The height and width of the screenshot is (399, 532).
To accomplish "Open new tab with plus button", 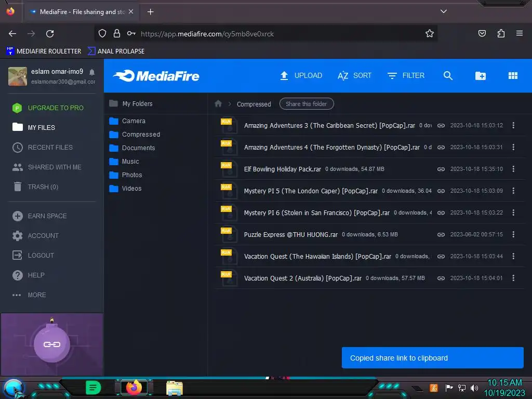I will click(150, 12).
